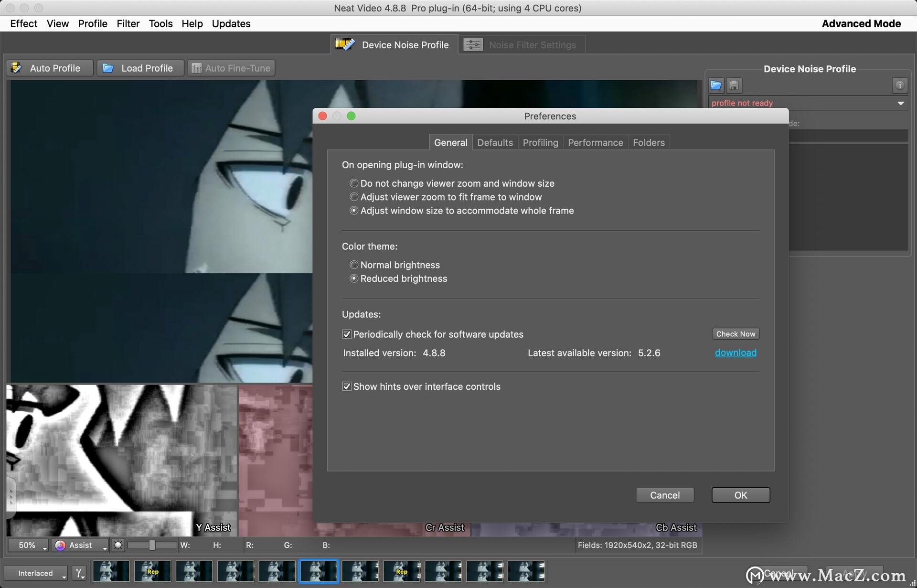
Task: Click the profile info icon
Action: [x=899, y=86]
